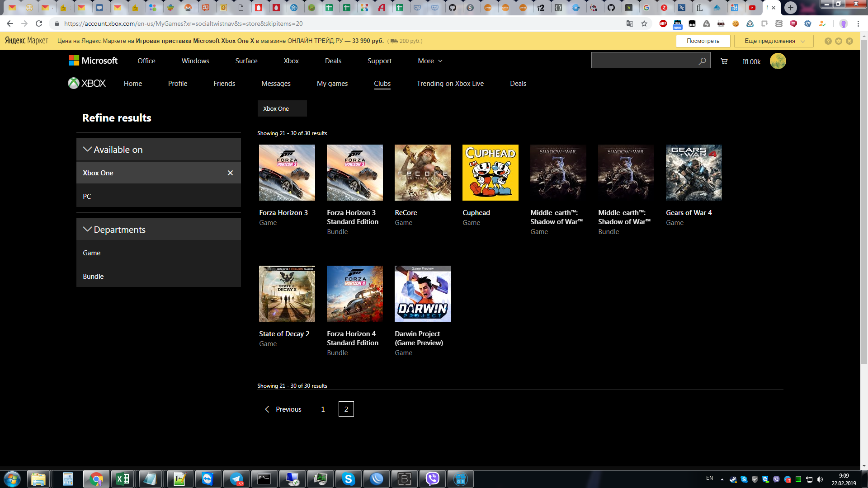Open the Messages tab
The image size is (868, 488).
tap(276, 84)
